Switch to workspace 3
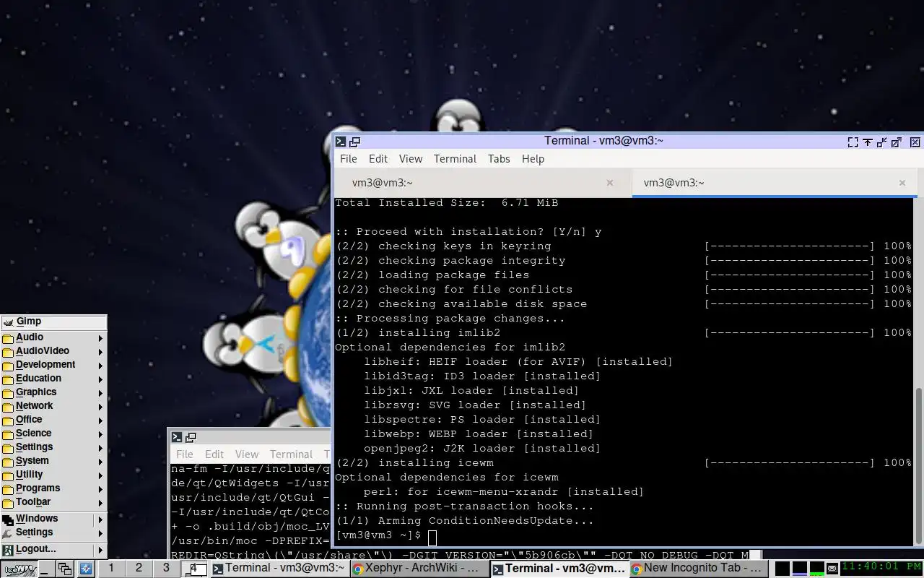 click(x=166, y=569)
